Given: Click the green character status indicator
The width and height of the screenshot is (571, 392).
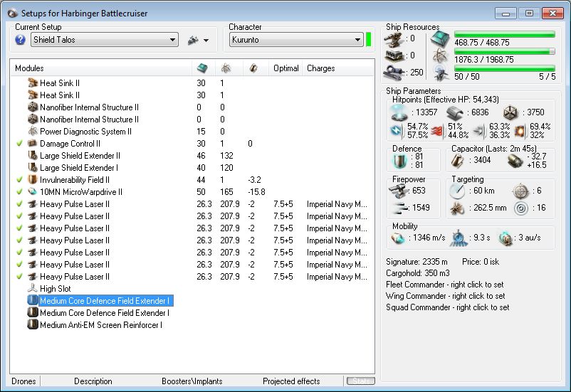Looking at the screenshot, I should [x=369, y=40].
